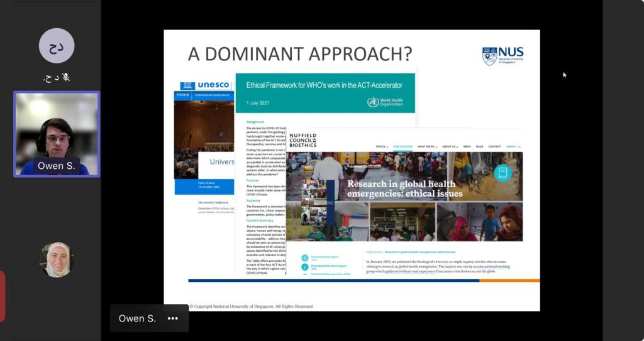
Task: Expand the ABOUT US dropdown menu
Action: coord(449,146)
